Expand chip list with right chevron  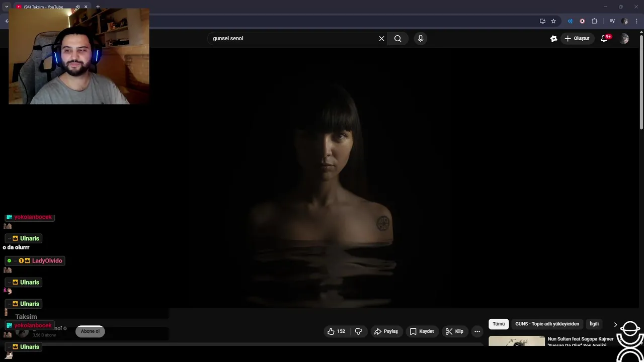pos(615,324)
